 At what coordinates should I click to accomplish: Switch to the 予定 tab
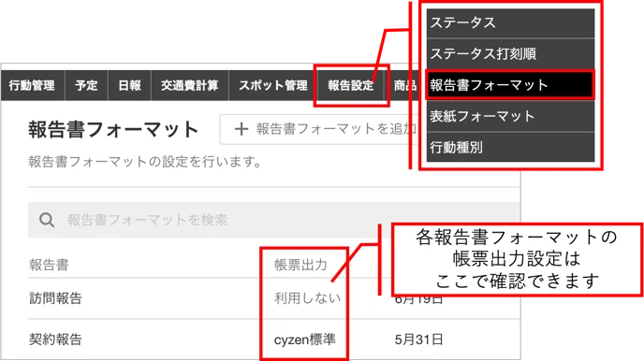tap(86, 85)
